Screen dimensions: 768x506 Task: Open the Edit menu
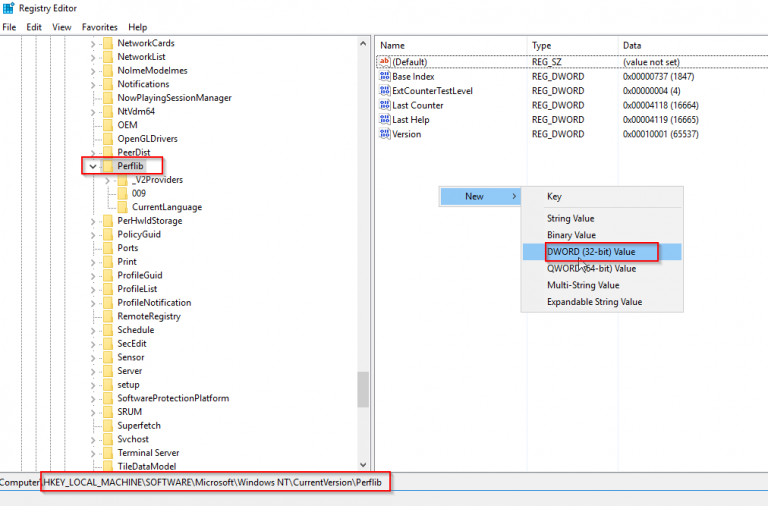click(x=34, y=27)
